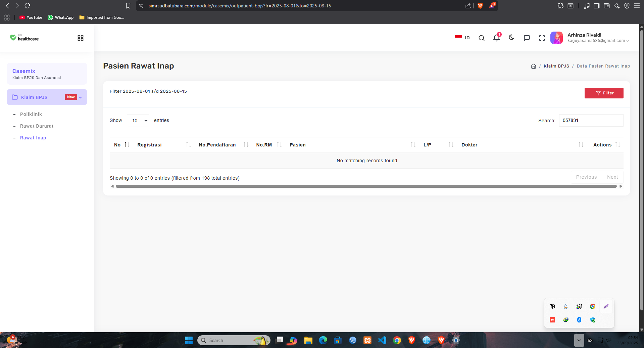This screenshot has width=644, height=348.
Task: Sort the table by Dokter column
Action: 523,145
